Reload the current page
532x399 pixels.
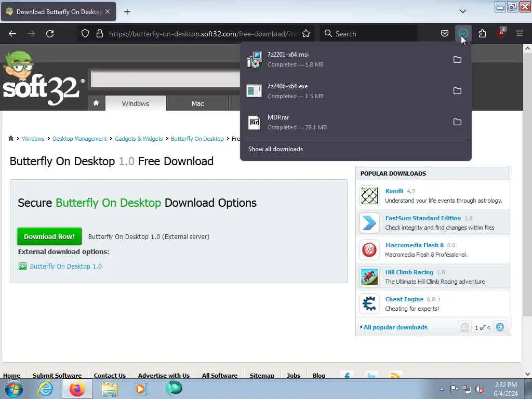(x=50, y=34)
